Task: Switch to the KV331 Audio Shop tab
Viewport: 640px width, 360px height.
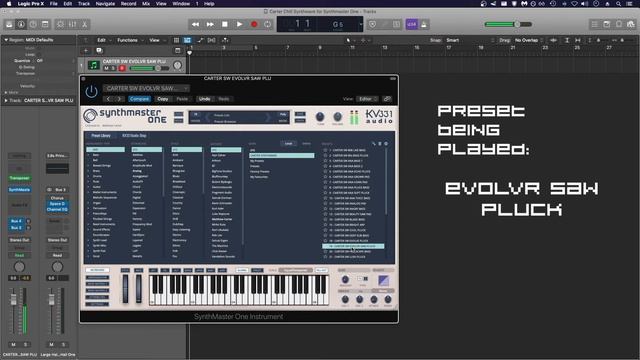Action: coord(134,136)
